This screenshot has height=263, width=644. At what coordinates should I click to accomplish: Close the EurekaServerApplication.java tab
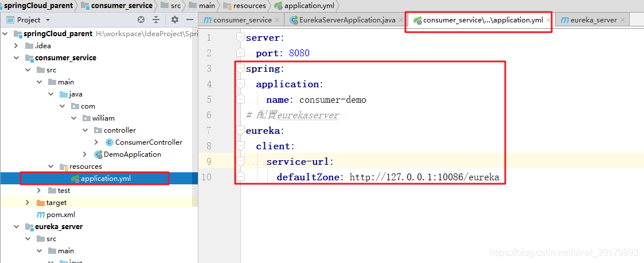click(401, 20)
